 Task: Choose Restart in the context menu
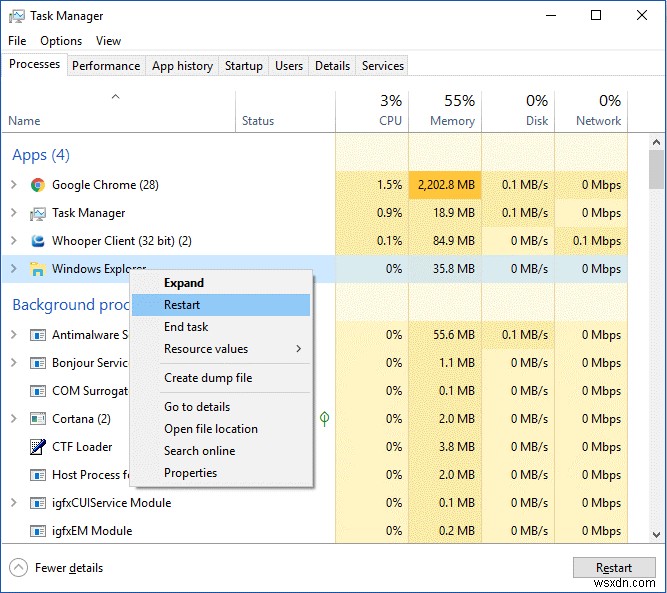coord(221,305)
